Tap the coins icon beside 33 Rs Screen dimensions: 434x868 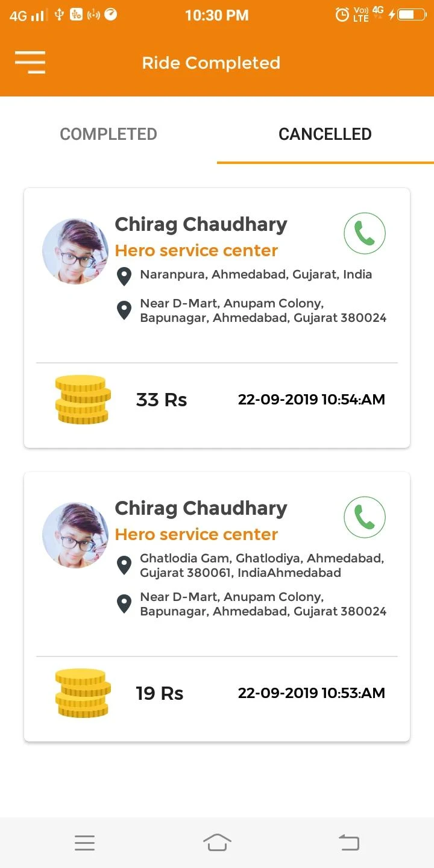pyautogui.click(x=83, y=399)
